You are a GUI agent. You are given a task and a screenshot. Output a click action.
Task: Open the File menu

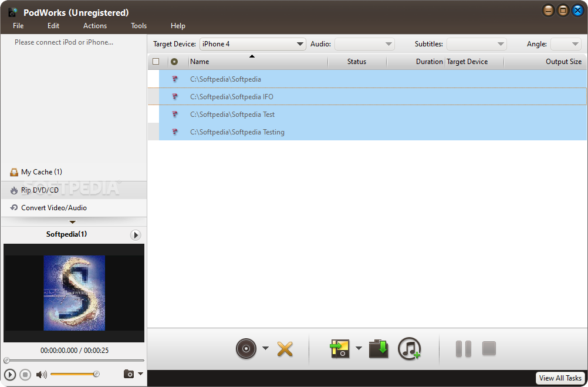pos(18,26)
